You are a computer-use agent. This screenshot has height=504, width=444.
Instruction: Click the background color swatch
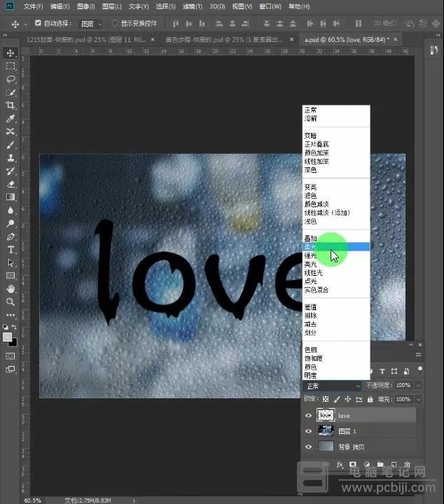coord(14,343)
